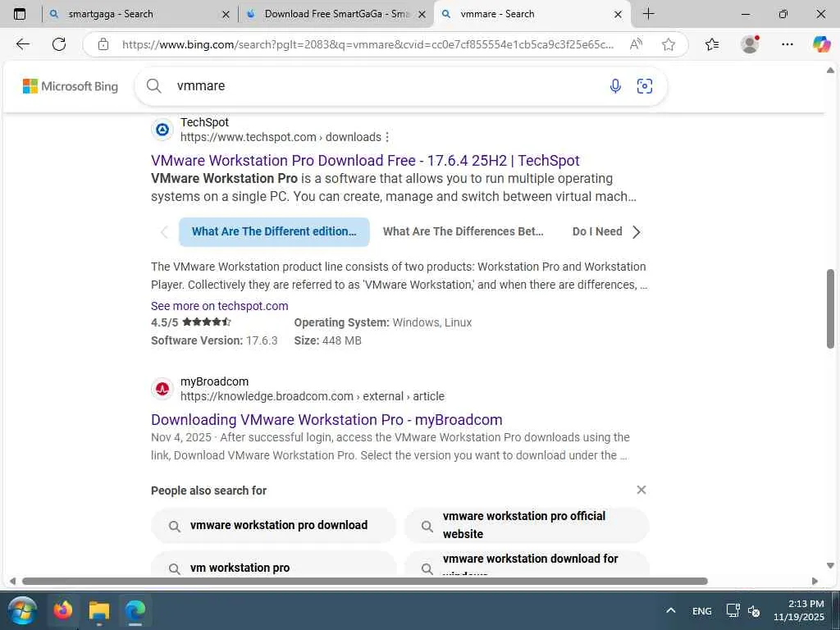This screenshot has width=840, height=630.
Task: Switch ENG input language indicator
Action: (x=702, y=610)
